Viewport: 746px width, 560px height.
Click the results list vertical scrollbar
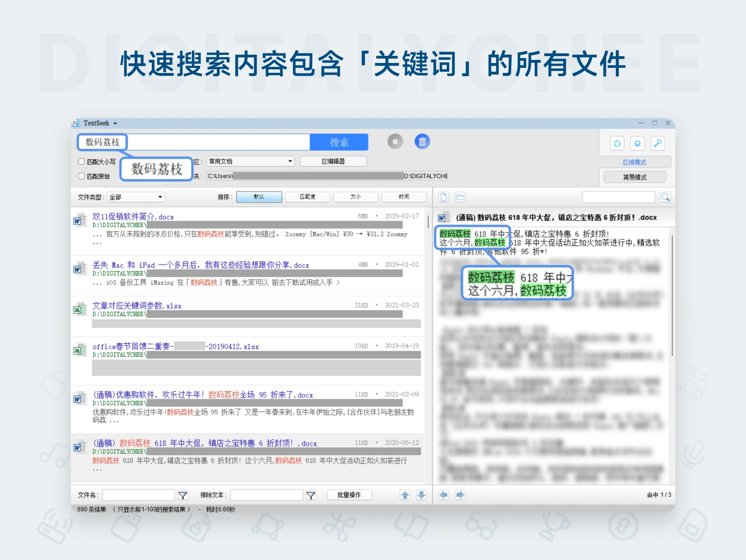(x=428, y=222)
